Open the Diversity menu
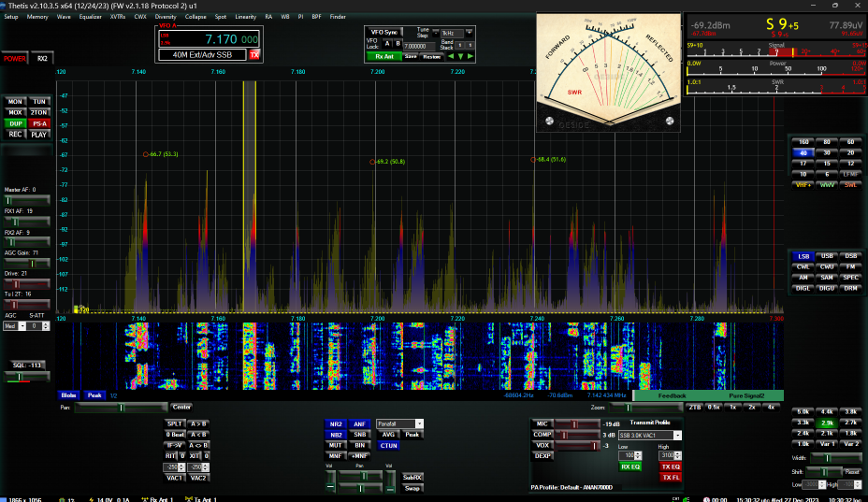The width and height of the screenshot is (868, 502). [x=165, y=17]
